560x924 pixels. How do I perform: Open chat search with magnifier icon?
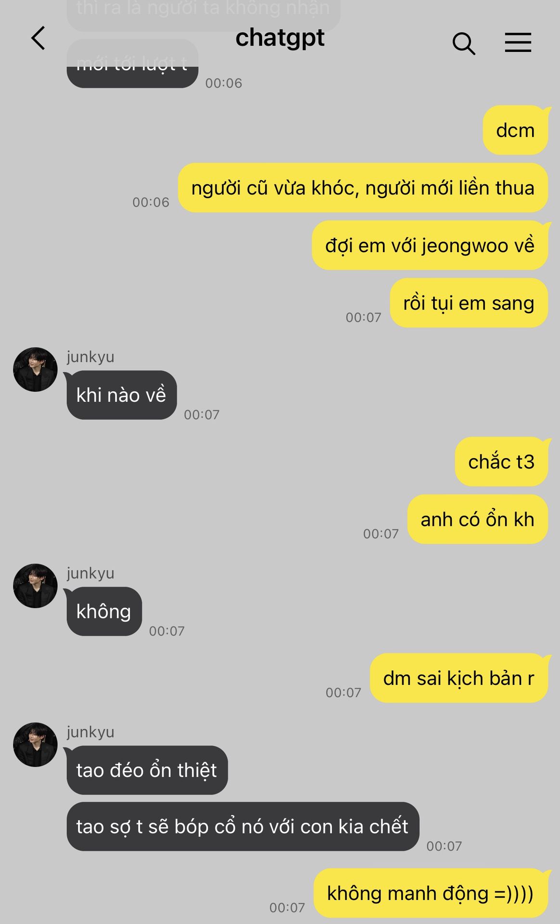click(464, 43)
